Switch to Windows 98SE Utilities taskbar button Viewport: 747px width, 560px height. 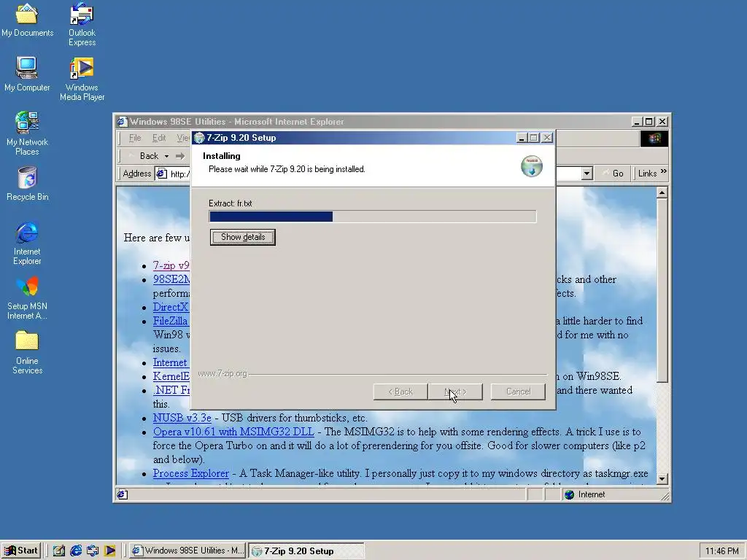click(187, 551)
